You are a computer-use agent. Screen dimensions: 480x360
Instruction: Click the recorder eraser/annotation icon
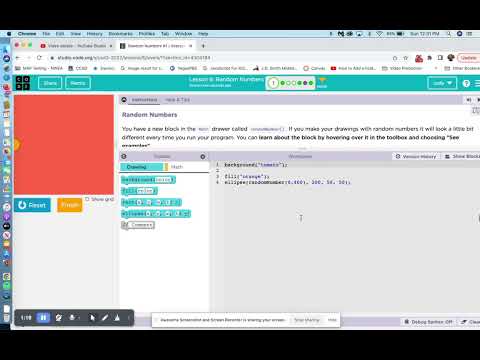click(59, 318)
